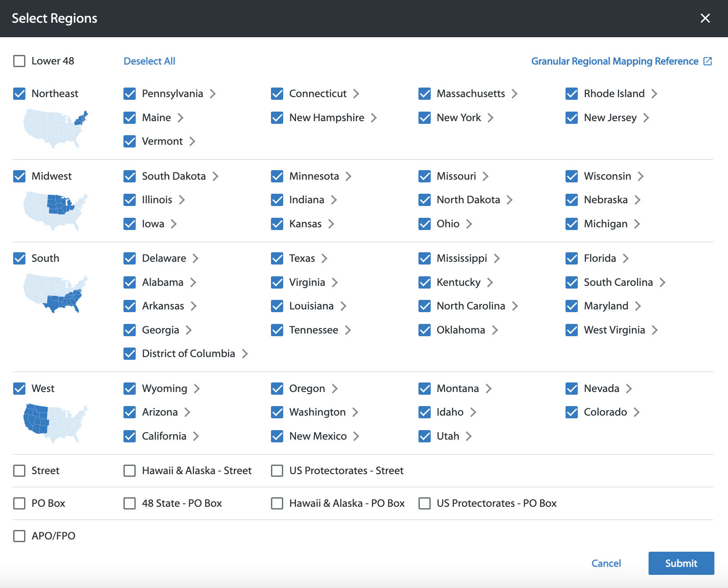728x588 pixels.
Task: Open the external link icon beside Granular Regional Mapping Reference
Action: [708, 61]
